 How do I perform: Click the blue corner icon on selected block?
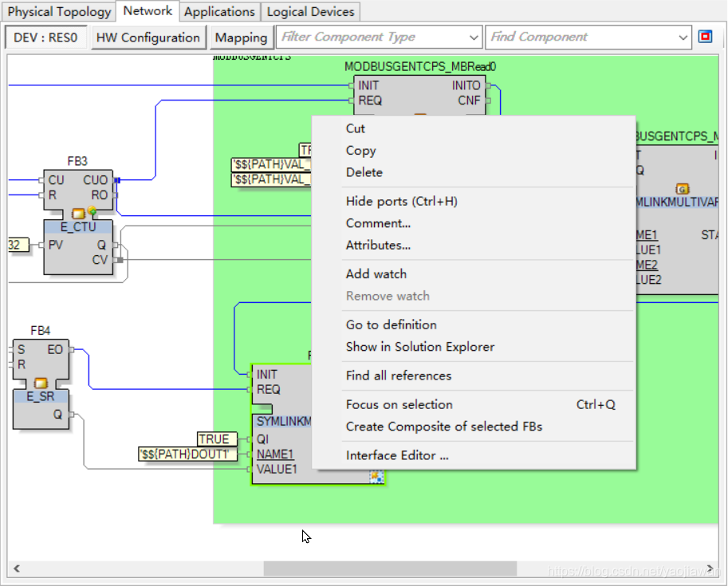point(376,477)
